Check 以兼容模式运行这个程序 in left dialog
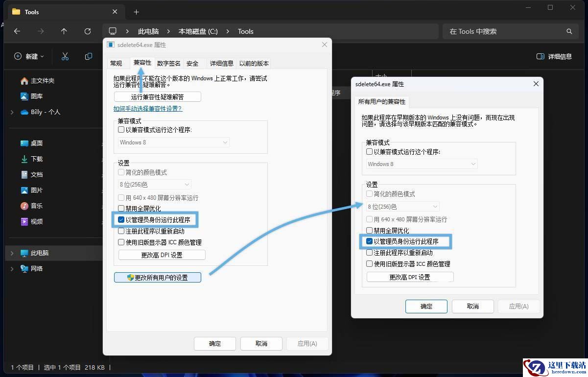Viewport: 588px width, 377px height. point(121,130)
